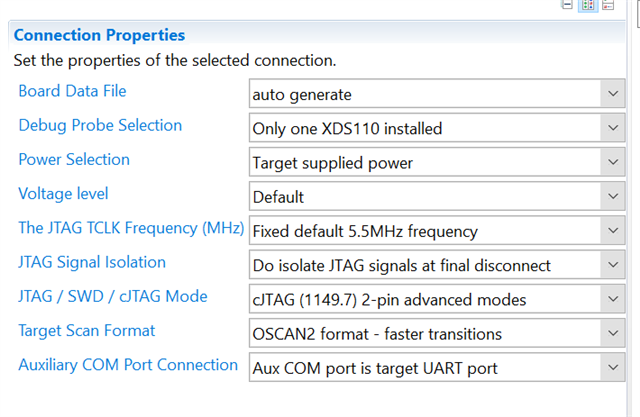640x417 pixels.
Task: Expand the JTAG Signal Isolation dropdown
Action: (612, 265)
